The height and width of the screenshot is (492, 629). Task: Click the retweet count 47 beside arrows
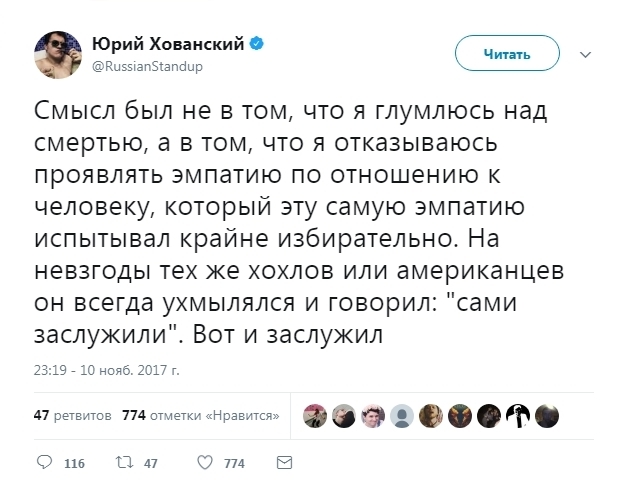click(151, 464)
